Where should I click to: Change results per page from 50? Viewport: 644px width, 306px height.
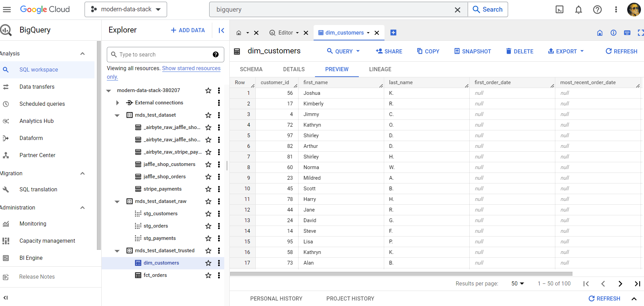tap(518, 283)
